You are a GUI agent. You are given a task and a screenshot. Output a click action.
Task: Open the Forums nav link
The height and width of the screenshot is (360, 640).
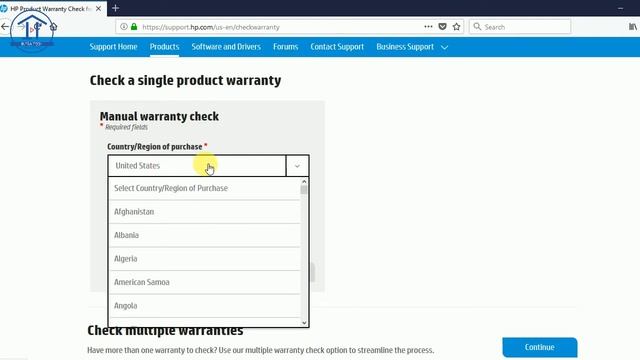(285, 47)
